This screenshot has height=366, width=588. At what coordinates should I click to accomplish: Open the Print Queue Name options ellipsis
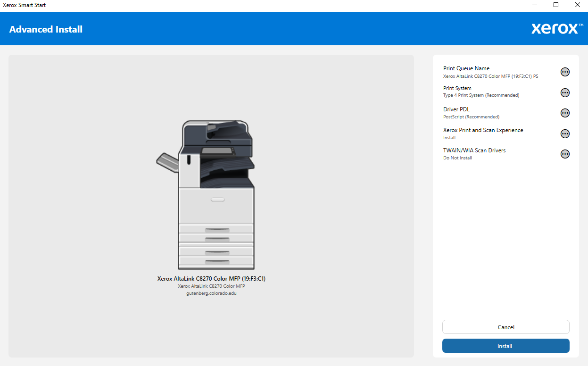point(565,72)
